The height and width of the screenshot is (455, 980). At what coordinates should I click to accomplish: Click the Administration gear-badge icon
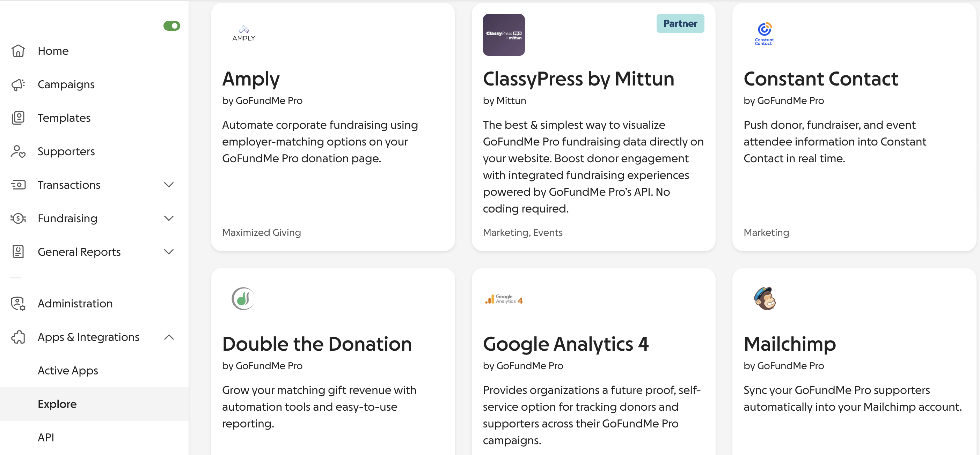pos(18,303)
